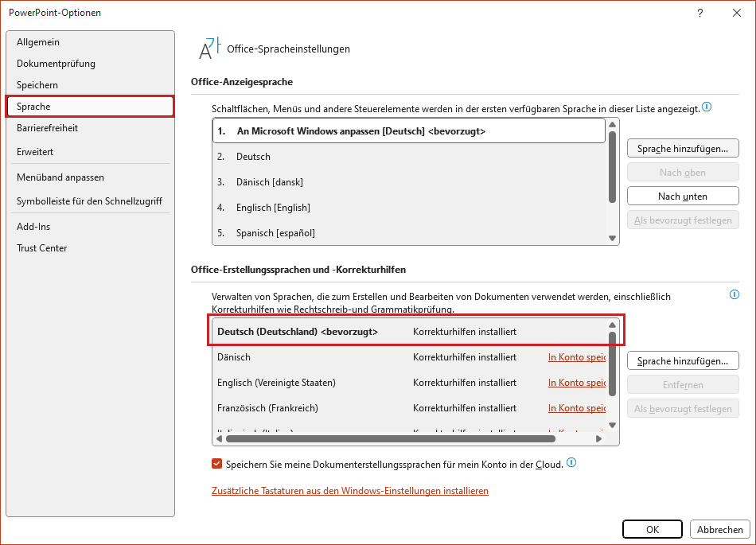Click the Entfernen button
Viewport: 756px width, 545px height.
[x=683, y=385]
